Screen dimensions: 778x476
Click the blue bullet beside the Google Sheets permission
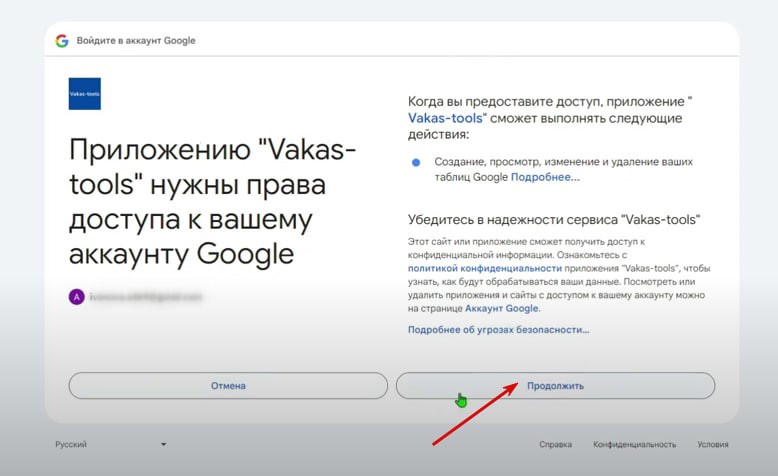(x=416, y=162)
